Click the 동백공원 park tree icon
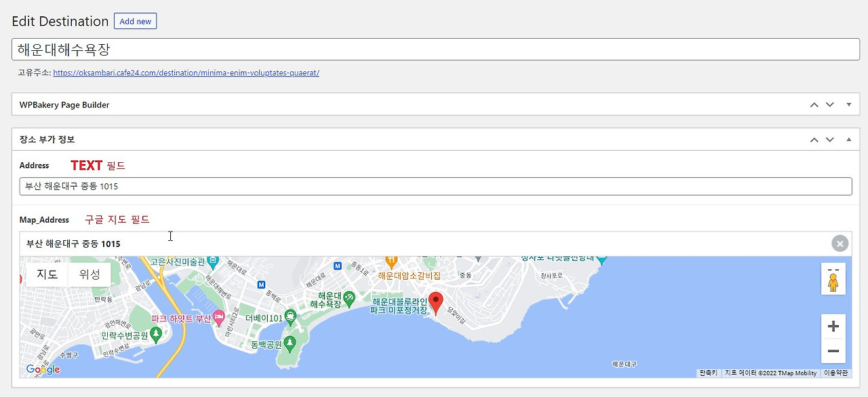The height and width of the screenshot is (397, 868). (290, 343)
